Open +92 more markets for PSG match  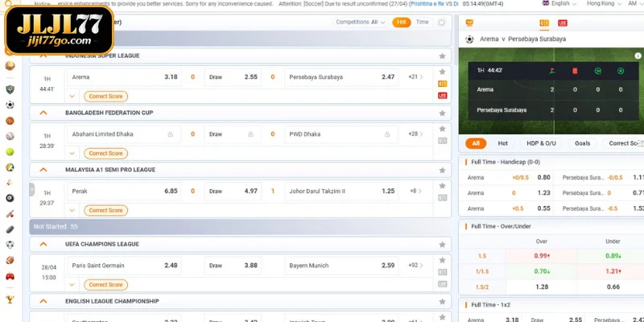[x=415, y=266]
